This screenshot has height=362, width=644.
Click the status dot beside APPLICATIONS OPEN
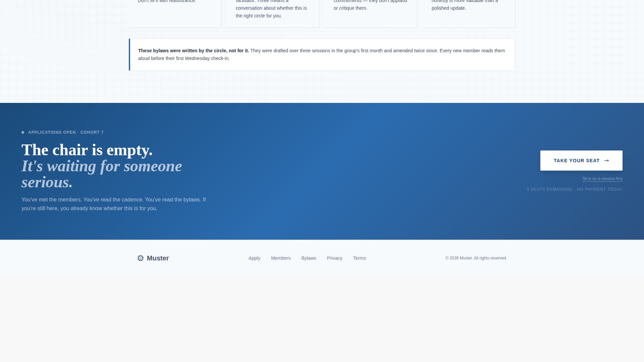tap(23, 132)
